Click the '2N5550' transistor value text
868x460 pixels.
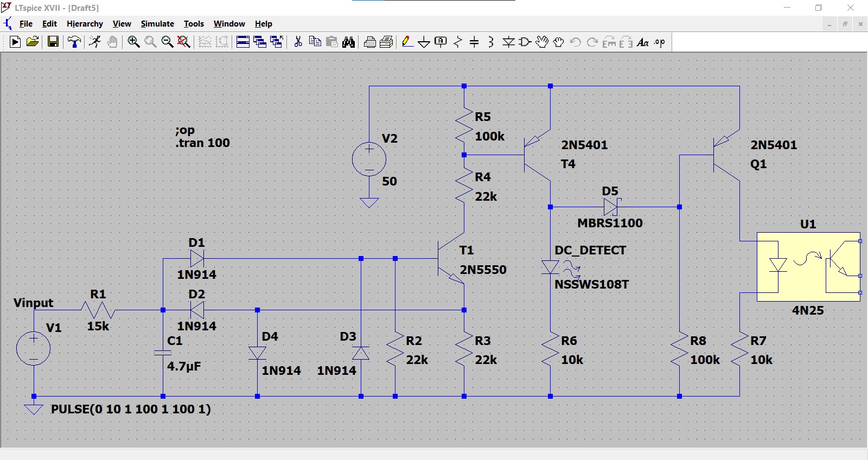click(x=483, y=270)
